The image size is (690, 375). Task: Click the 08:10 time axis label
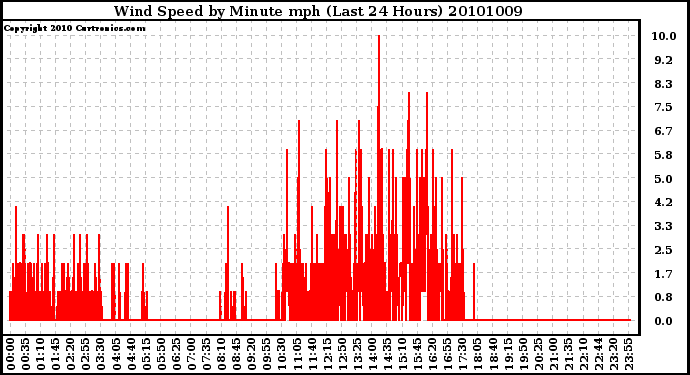click(x=221, y=355)
